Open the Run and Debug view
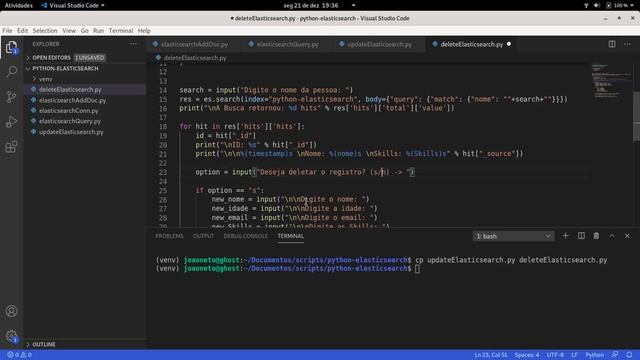The width and height of the screenshot is (640, 360). point(11,122)
